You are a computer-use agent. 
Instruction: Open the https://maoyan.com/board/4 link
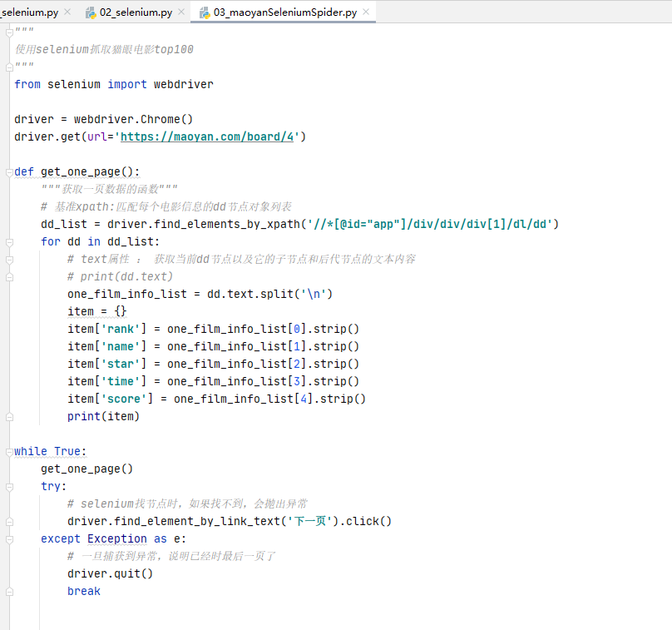point(207,136)
